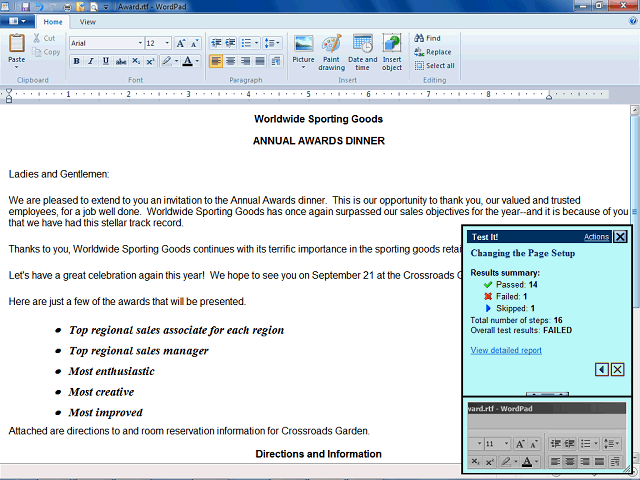Apply the font color A button

(x=187, y=61)
